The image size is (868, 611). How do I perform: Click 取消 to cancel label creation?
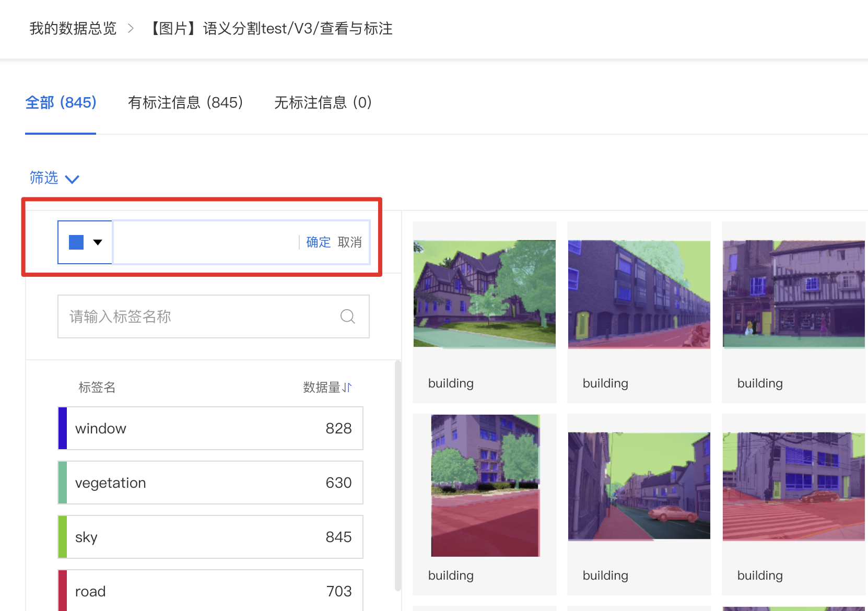pos(350,242)
